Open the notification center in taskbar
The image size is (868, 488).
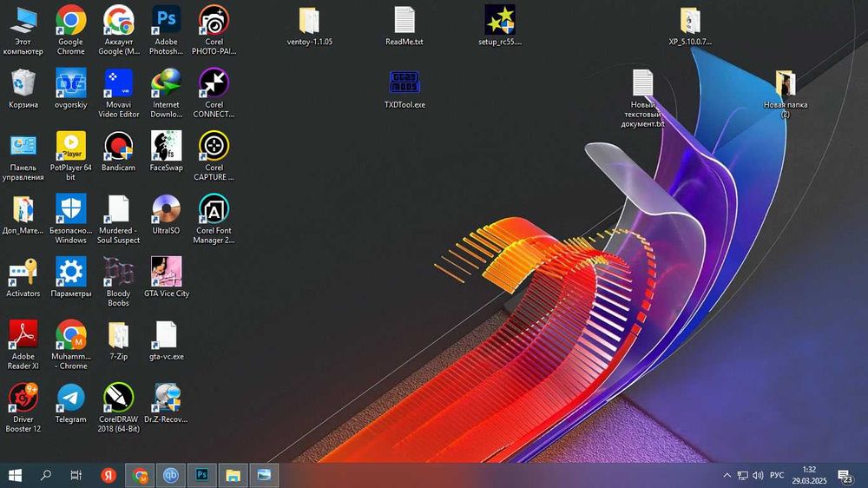845,476
